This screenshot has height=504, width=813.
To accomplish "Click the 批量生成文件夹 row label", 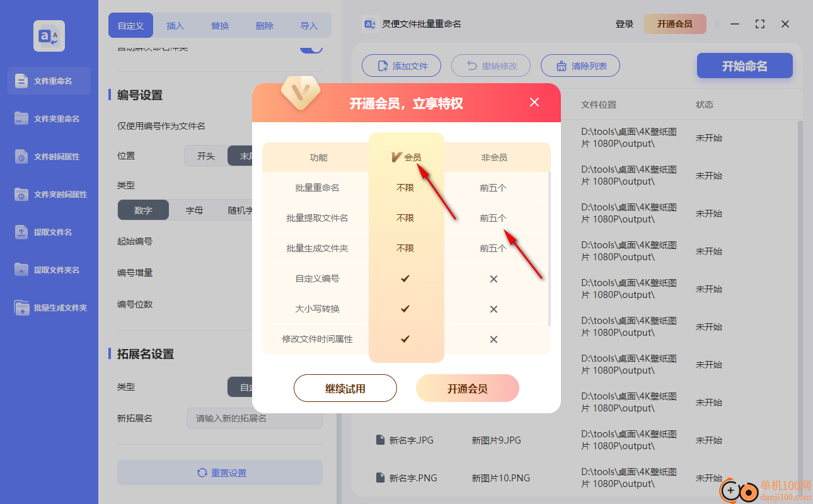I will tap(317, 248).
